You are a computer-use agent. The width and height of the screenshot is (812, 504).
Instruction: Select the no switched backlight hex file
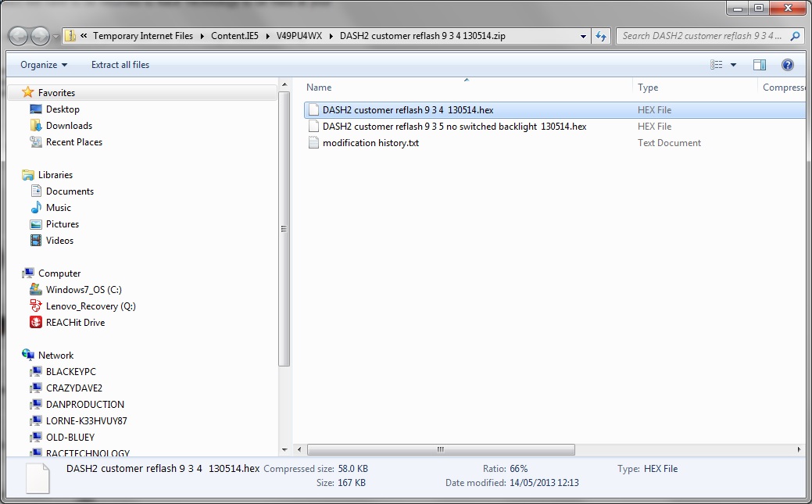click(x=454, y=127)
